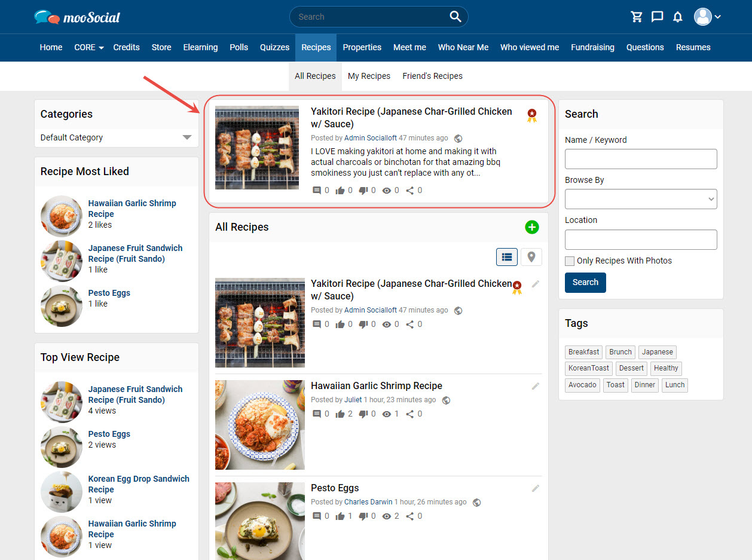Click the mooSocial logo
752x560 pixels.
(77, 17)
